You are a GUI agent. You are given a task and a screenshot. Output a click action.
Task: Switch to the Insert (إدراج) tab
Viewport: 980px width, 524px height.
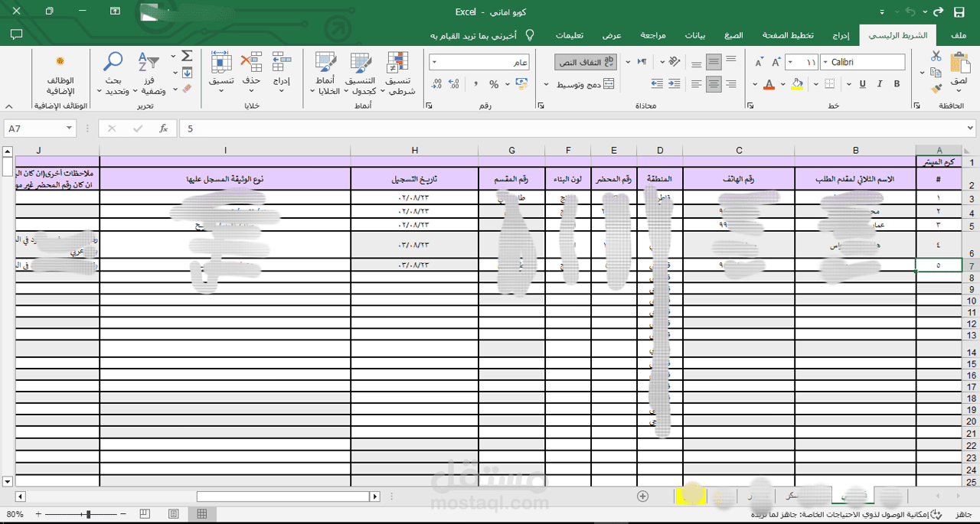click(x=841, y=35)
